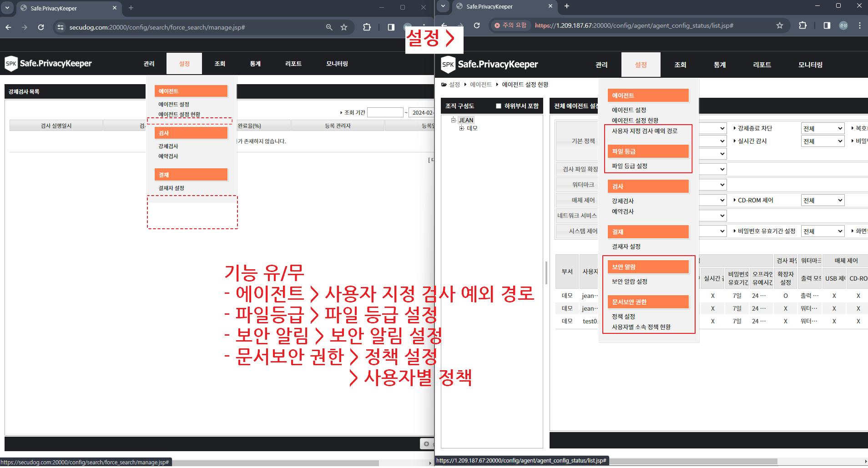Select 사용자별 소속 정책 현황 menu item

[x=641, y=327]
